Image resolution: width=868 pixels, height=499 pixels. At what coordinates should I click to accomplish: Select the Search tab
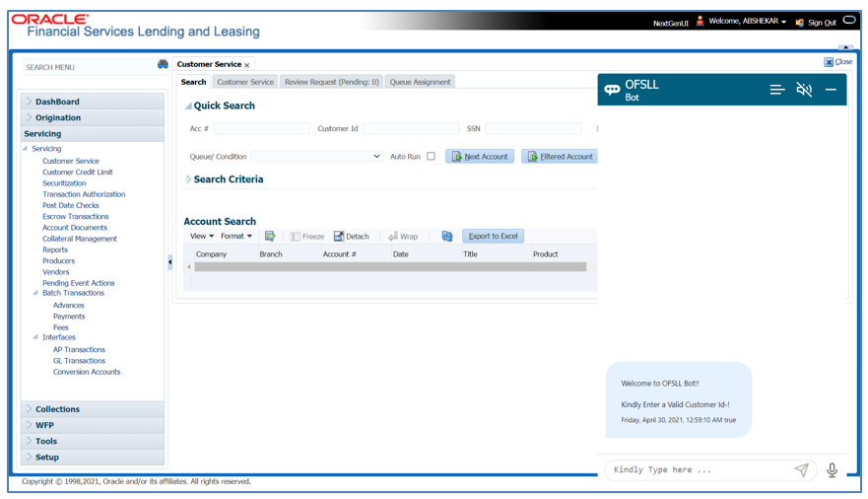tap(193, 82)
